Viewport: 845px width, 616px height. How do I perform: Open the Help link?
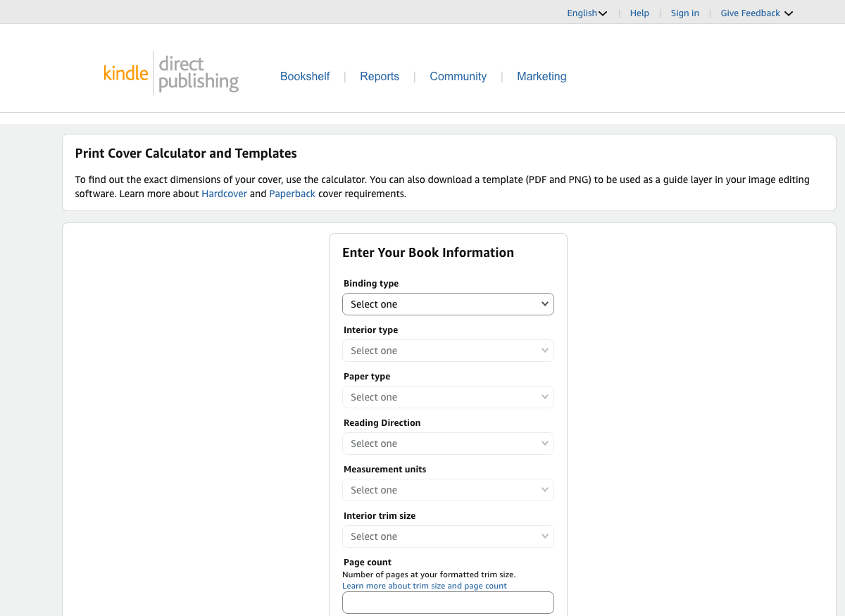click(x=639, y=13)
